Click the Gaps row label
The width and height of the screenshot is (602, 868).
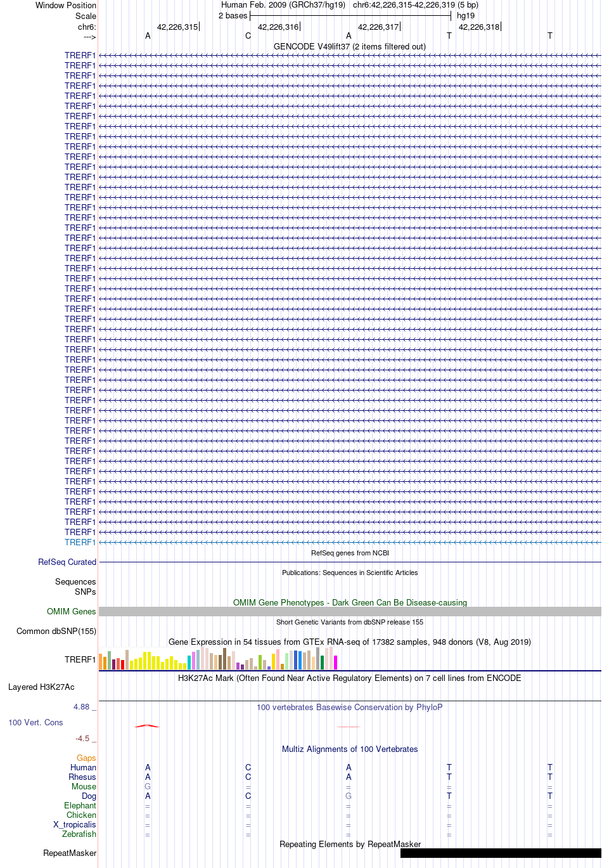coord(86,758)
